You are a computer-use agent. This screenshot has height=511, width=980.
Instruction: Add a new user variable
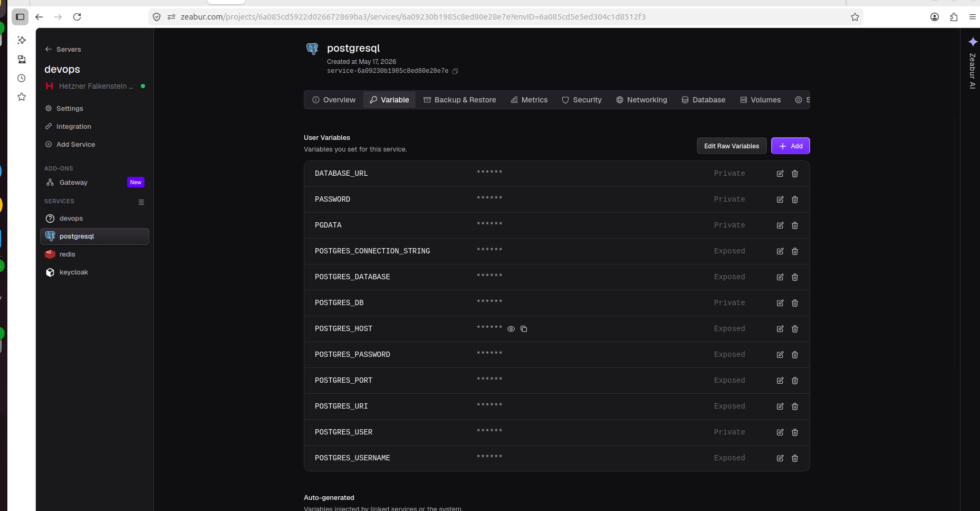pyautogui.click(x=791, y=146)
